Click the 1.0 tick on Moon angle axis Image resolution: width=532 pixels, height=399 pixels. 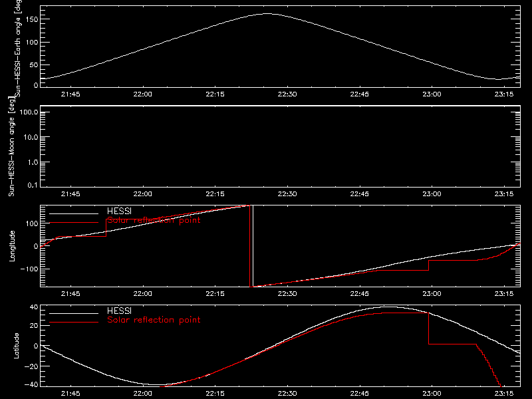[x=33, y=162]
